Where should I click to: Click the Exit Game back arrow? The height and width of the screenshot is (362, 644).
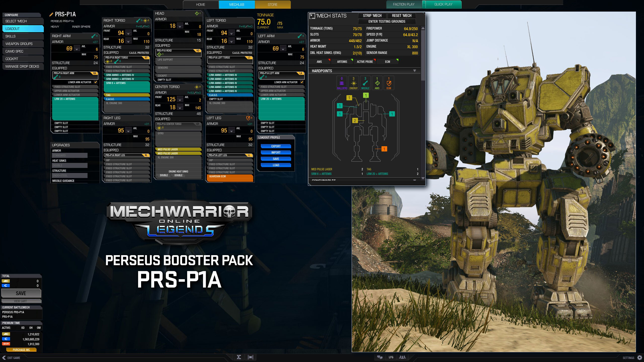[x=4, y=358]
